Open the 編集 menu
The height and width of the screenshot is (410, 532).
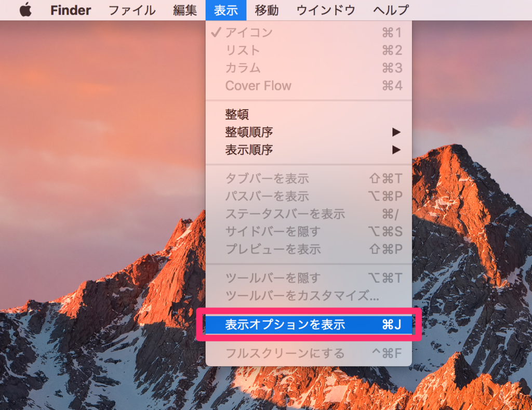(x=185, y=10)
